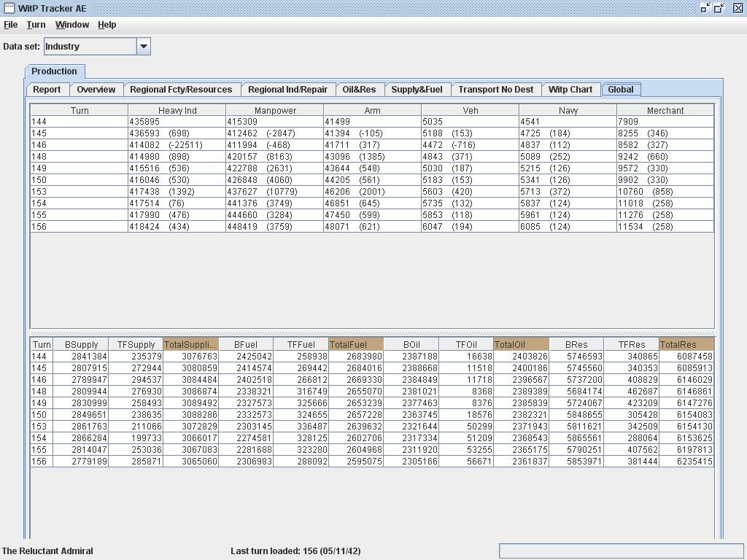Select TotalRes value 6235415
The width and height of the screenshot is (747, 560).
pyautogui.click(x=686, y=462)
